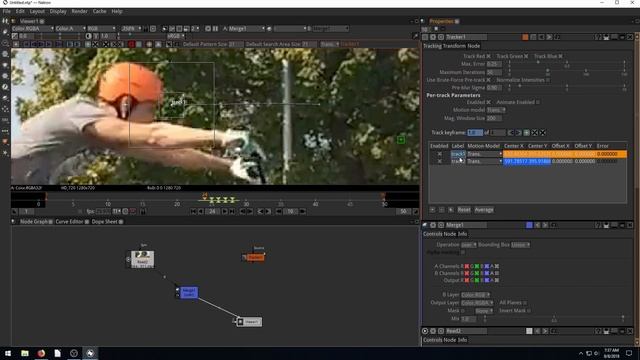Click the Reset button under the tracks table
The width and height of the screenshot is (640, 360).
tap(464, 210)
